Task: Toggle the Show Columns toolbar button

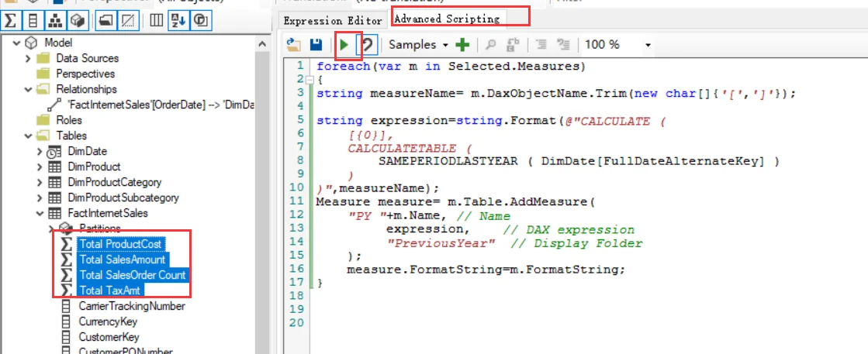Action: [x=33, y=21]
